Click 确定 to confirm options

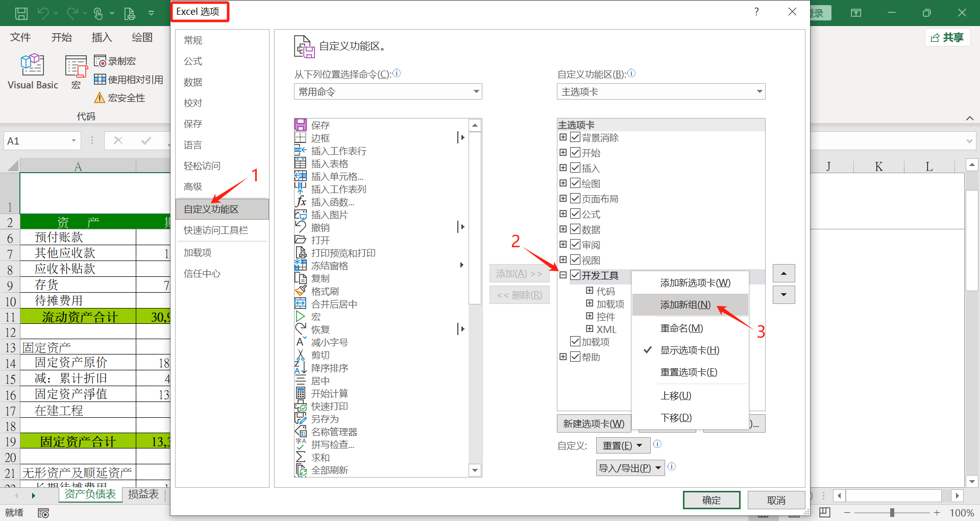(712, 500)
